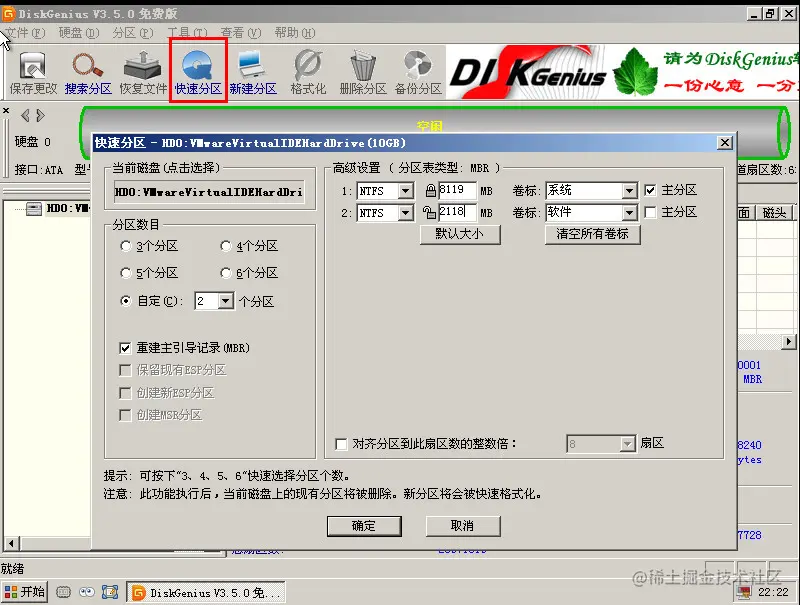Click the taskbar clock showing 22:22

pos(773,593)
